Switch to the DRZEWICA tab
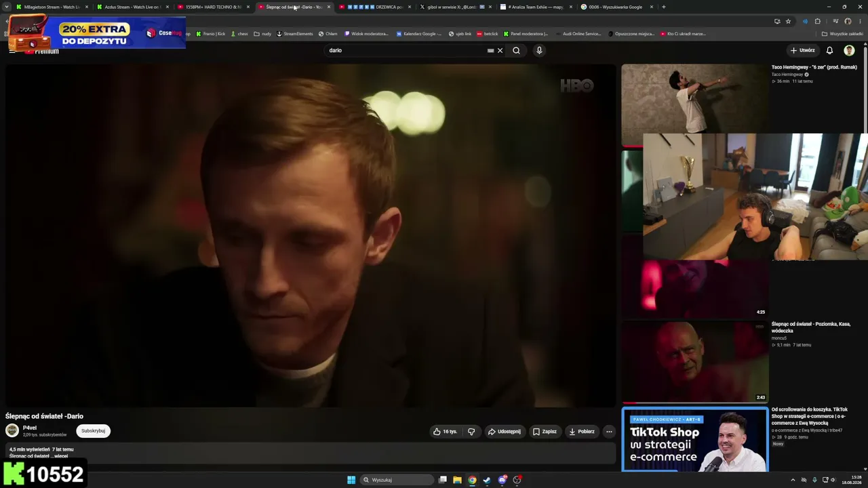 (x=375, y=7)
